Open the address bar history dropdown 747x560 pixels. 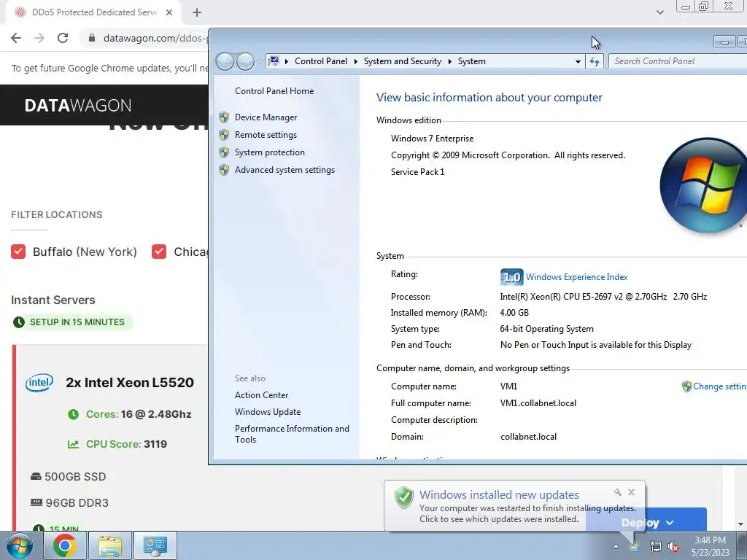[x=578, y=61]
